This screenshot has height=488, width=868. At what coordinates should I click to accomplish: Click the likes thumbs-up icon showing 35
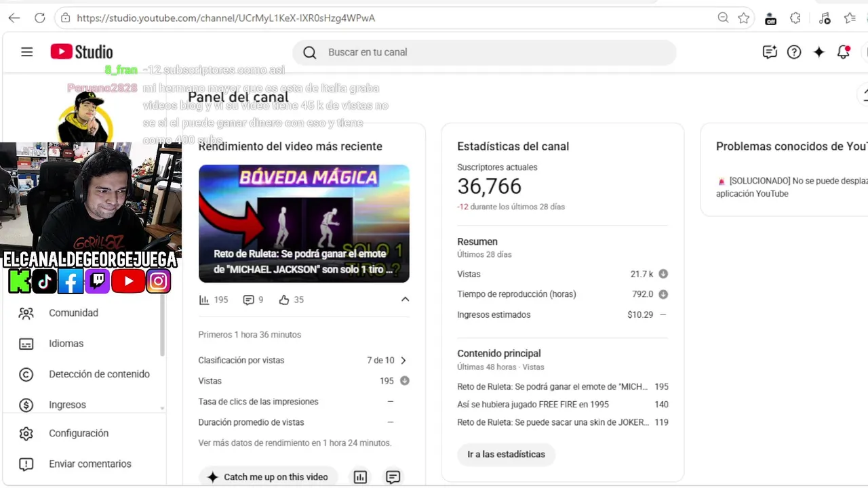284,300
